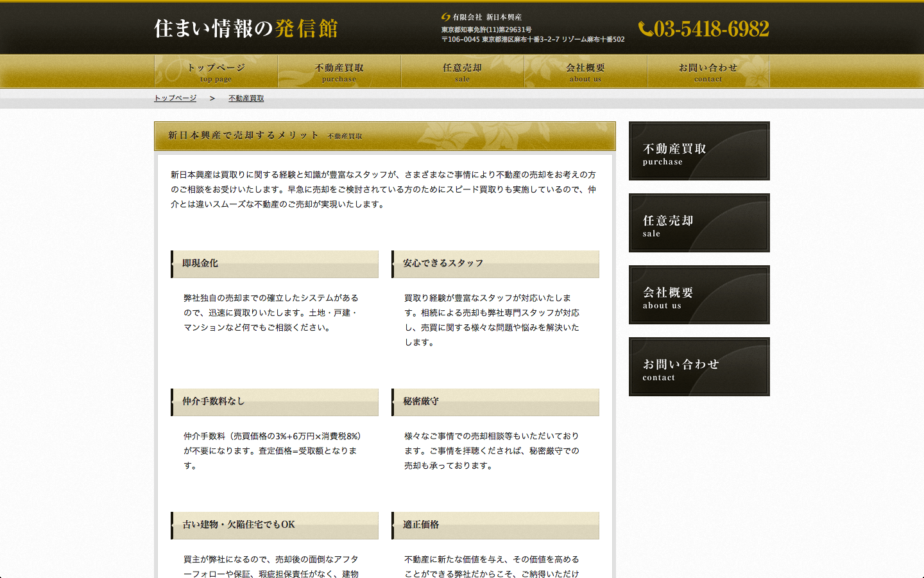Open the 不動産買取 purchase navigation tab

[x=339, y=71]
